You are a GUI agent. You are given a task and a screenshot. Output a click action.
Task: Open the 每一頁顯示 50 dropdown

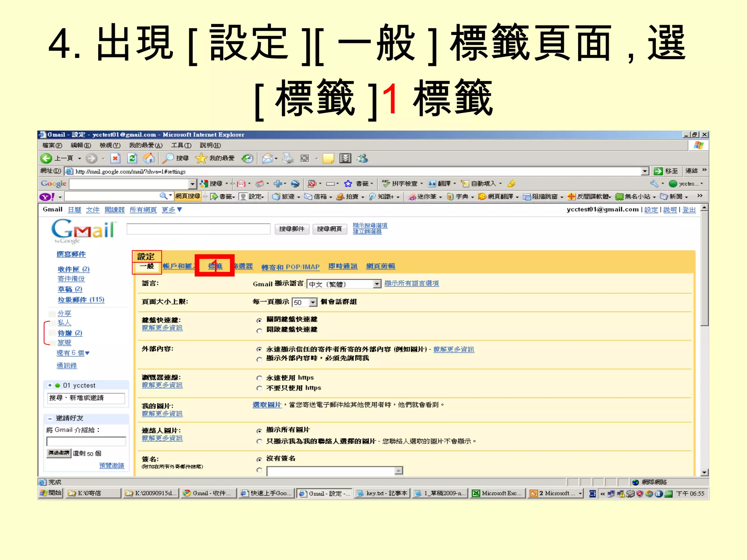coord(305,302)
